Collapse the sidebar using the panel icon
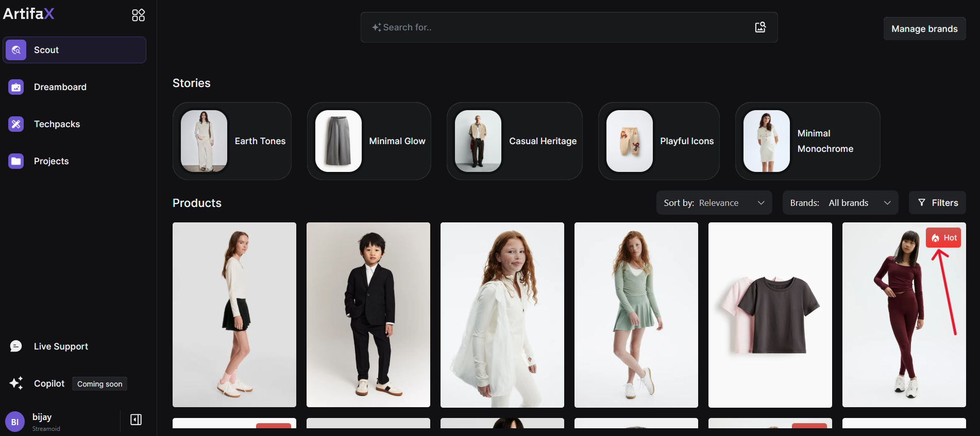This screenshot has height=436, width=980. pos(136,420)
